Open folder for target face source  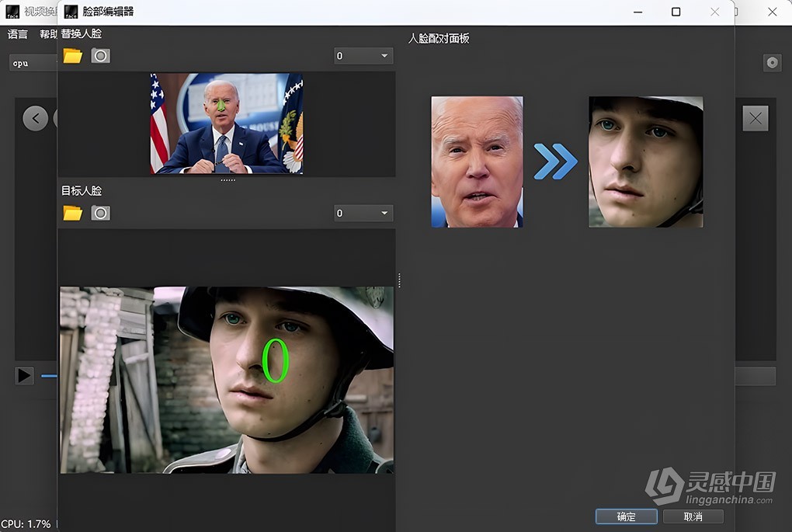[73, 213]
